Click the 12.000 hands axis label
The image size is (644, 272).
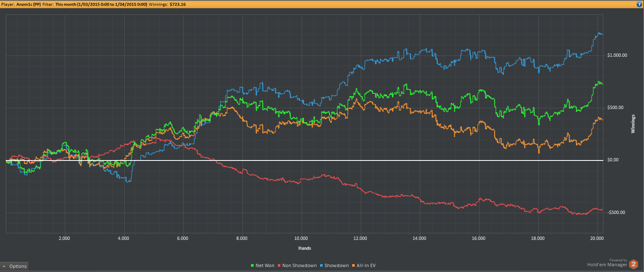pos(360,238)
